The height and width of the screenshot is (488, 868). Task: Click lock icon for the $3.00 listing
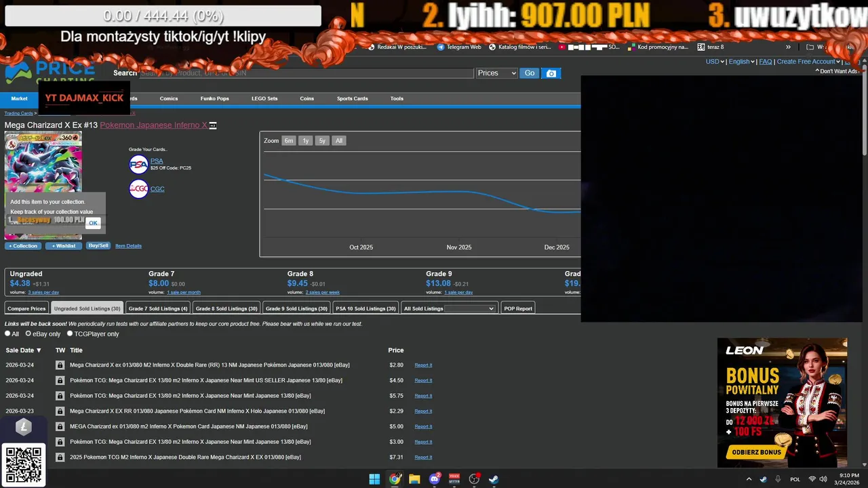[60, 442]
